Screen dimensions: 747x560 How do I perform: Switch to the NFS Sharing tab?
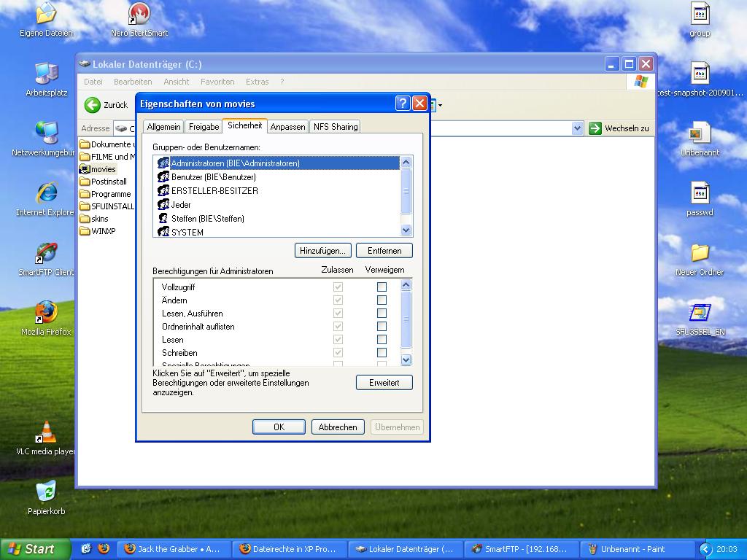point(336,127)
